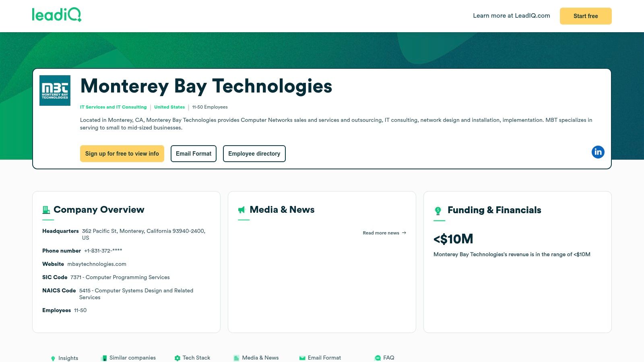Click the lightbulb icon beside Funding & Financials
Image resolution: width=644 pixels, height=362 pixels.
(x=438, y=210)
